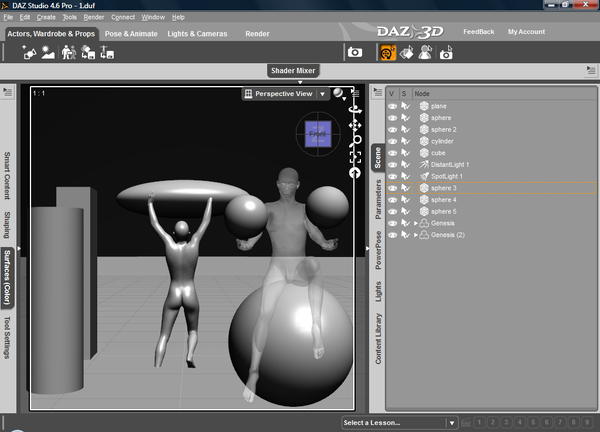Open the PowerPose side tab
Screen dimensions: 600x432
click(378, 250)
